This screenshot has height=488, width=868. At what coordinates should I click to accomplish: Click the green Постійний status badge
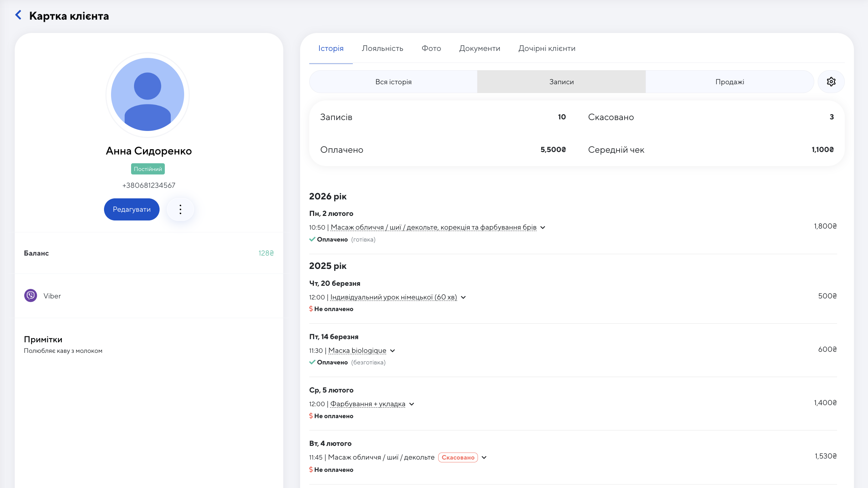point(148,169)
